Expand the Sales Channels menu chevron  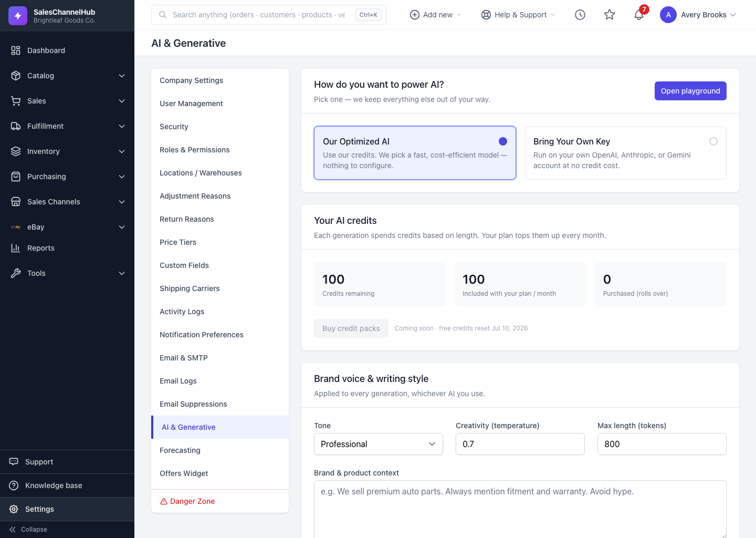point(122,202)
